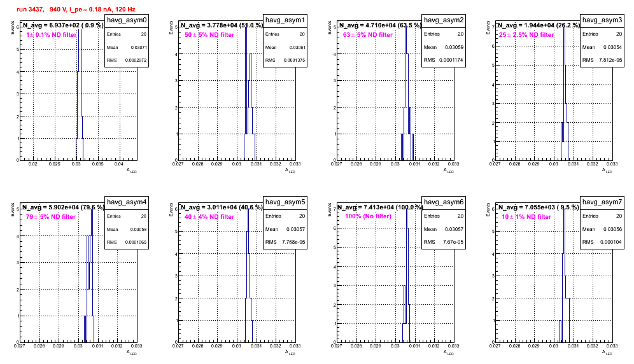
Task: Click the '100% (No filter)' label
Action: click(368, 216)
